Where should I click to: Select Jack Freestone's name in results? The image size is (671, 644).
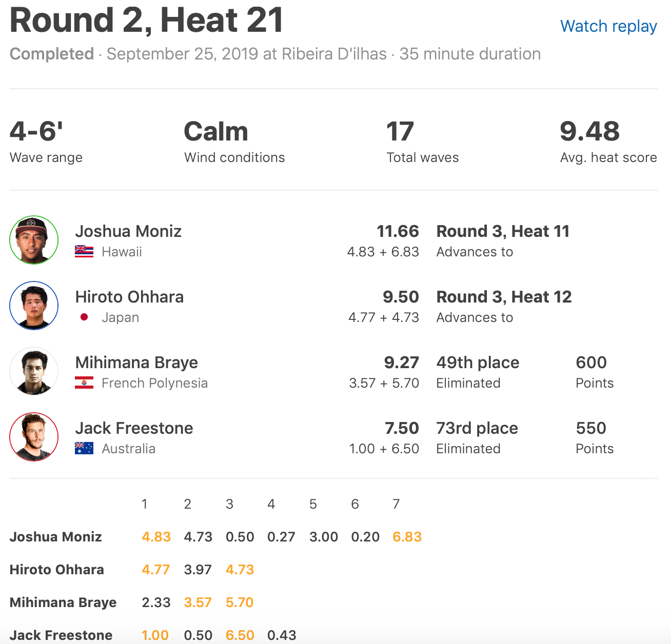coord(134,428)
